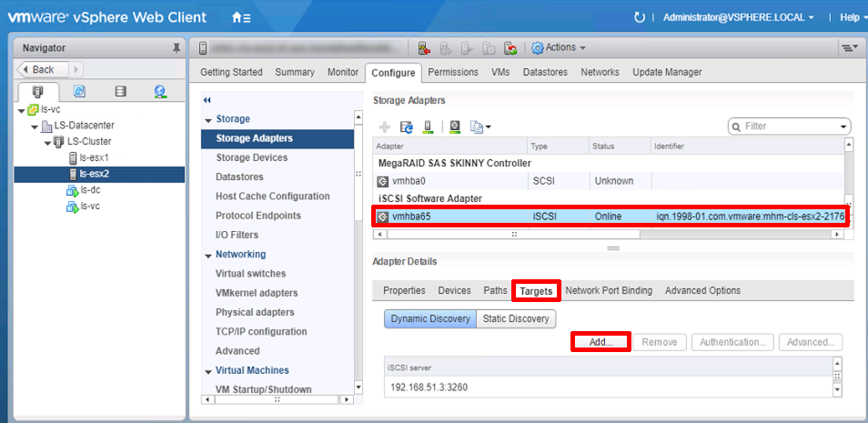Select Dynamic Discovery toggle

pos(430,319)
